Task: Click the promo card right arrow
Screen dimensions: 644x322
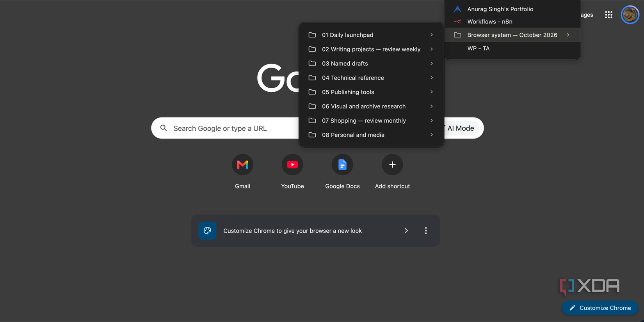Action: pos(406,231)
